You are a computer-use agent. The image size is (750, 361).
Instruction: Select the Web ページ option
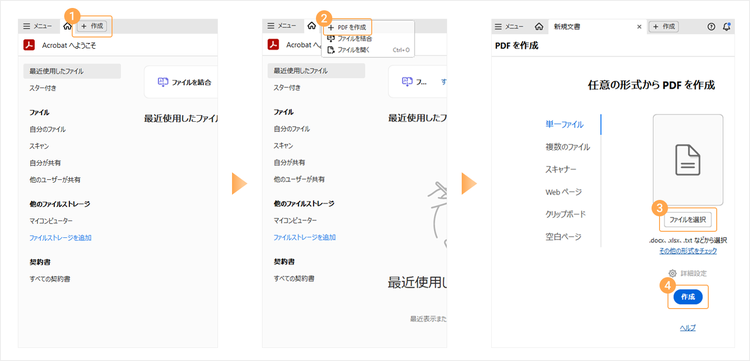click(563, 192)
